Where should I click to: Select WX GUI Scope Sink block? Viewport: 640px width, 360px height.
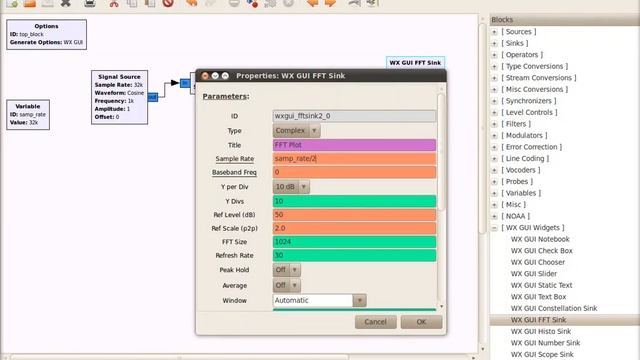(x=542, y=354)
